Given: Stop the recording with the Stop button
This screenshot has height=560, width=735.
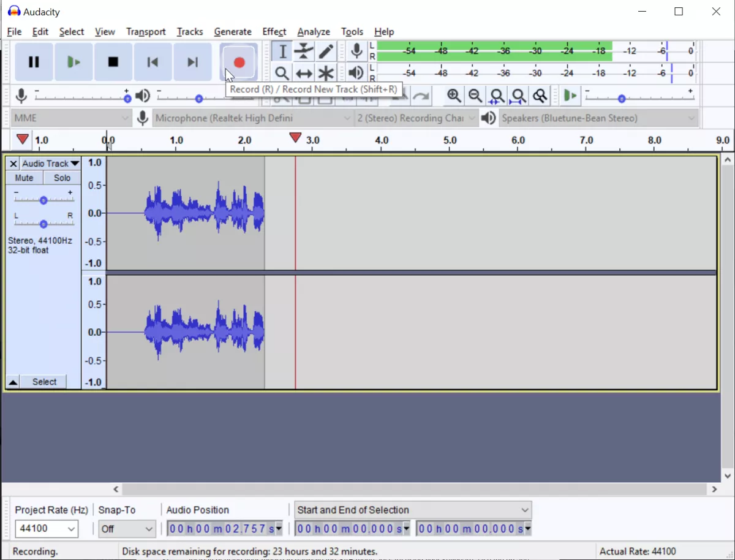Looking at the screenshot, I should [113, 62].
